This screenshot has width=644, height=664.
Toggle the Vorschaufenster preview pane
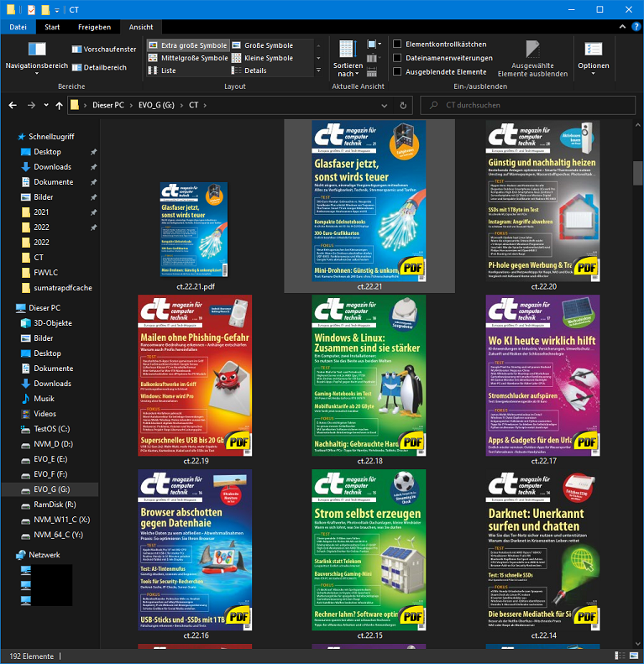point(104,50)
